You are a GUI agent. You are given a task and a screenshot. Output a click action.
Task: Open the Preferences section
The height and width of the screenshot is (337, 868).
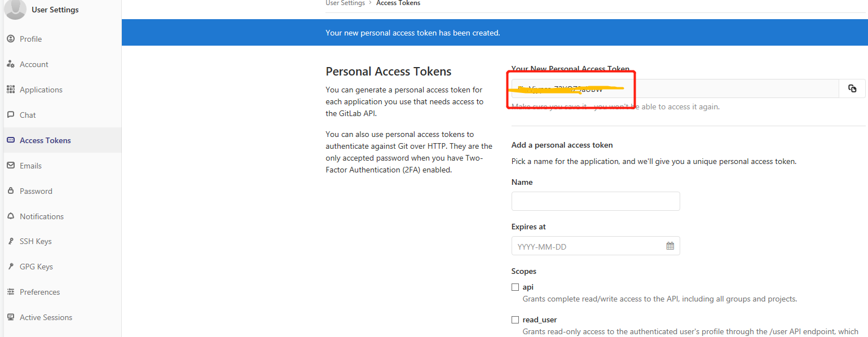[39, 291]
